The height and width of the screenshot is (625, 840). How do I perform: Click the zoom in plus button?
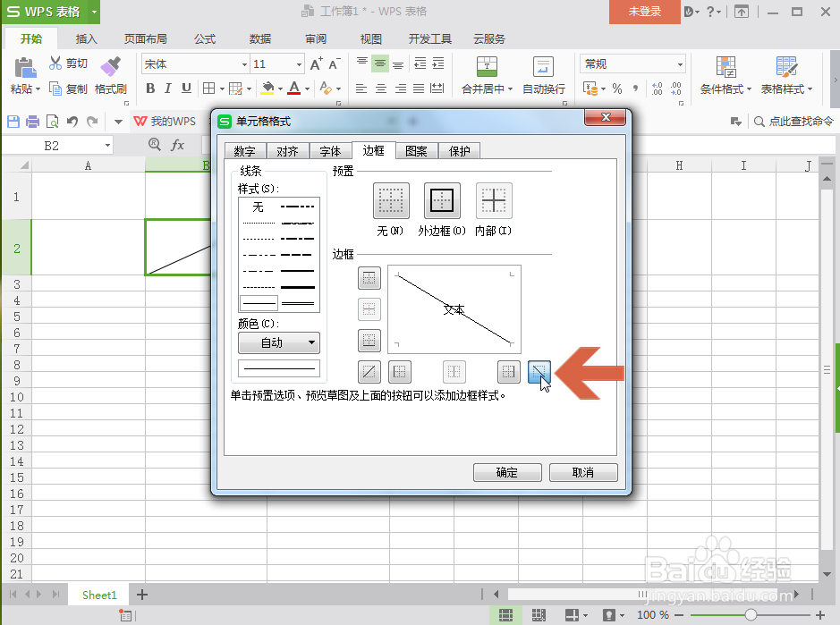820,615
